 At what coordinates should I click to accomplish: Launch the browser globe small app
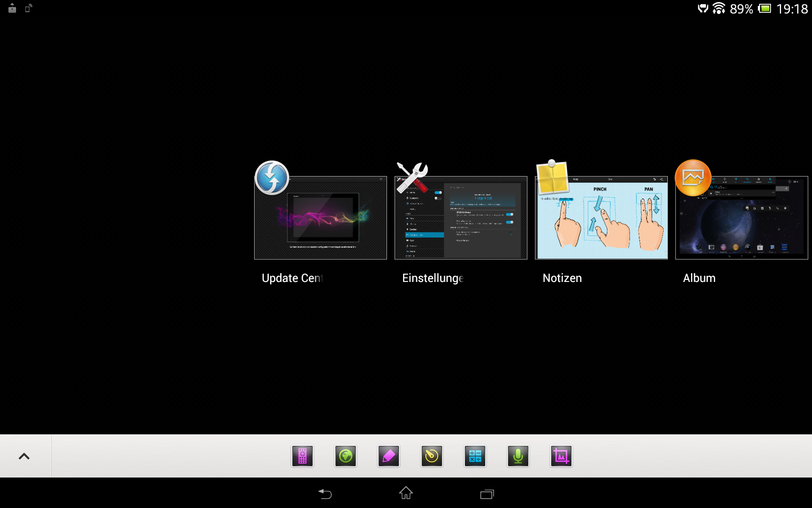(346, 456)
